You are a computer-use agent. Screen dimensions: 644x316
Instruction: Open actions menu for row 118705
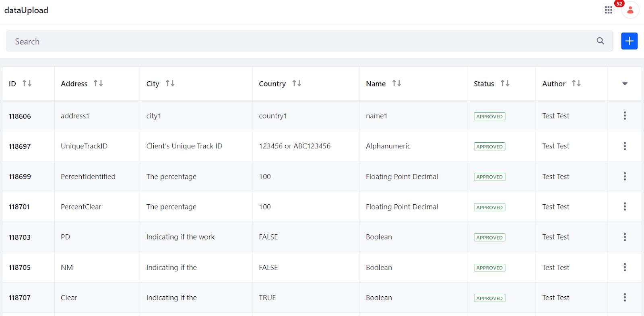pyautogui.click(x=625, y=267)
